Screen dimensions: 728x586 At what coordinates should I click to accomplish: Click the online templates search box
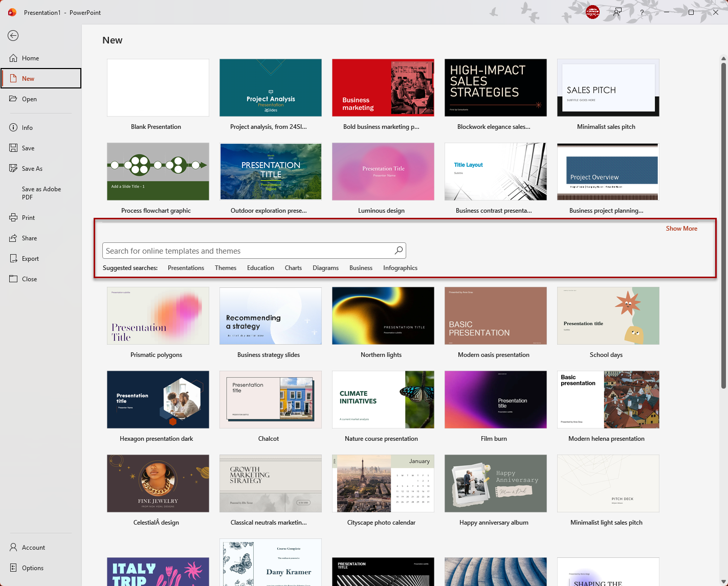coord(254,251)
